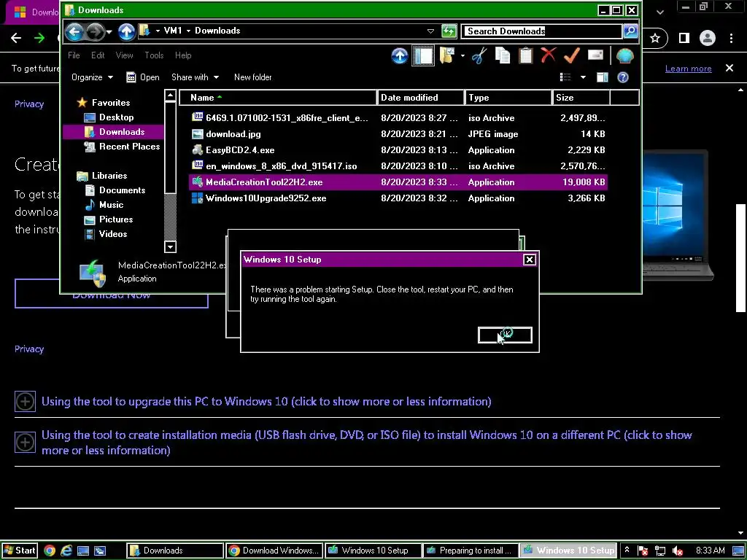Click the Copy pages icon

pos(503,55)
